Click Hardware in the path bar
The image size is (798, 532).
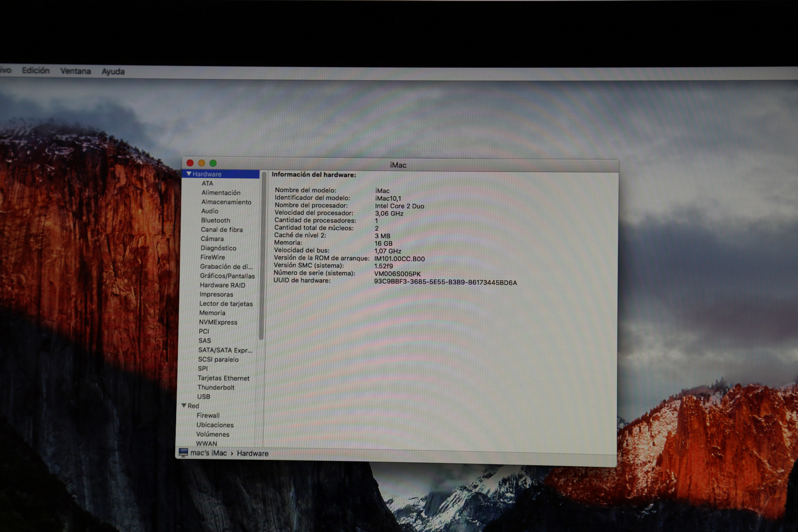click(253, 453)
